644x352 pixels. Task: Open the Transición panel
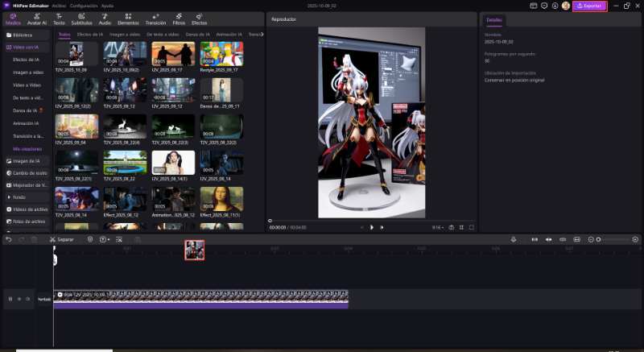click(x=155, y=19)
